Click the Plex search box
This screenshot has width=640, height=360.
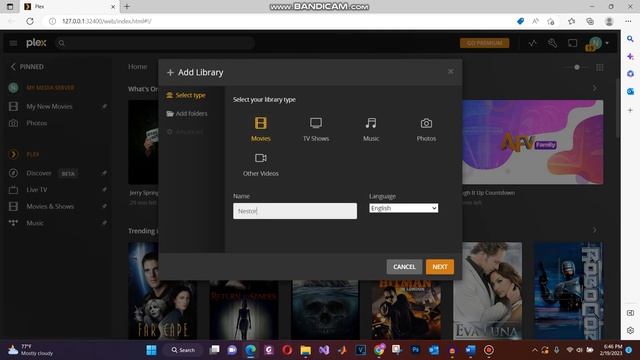click(x=155, y=43)
